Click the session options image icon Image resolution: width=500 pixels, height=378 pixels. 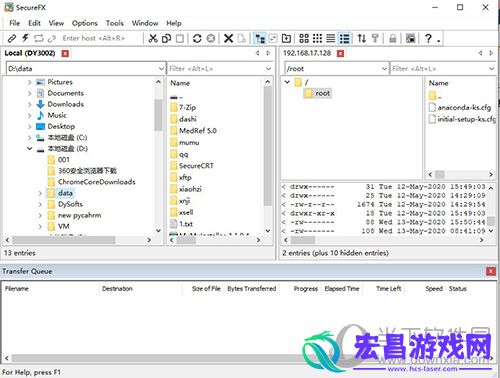click(x=411, y=38)
